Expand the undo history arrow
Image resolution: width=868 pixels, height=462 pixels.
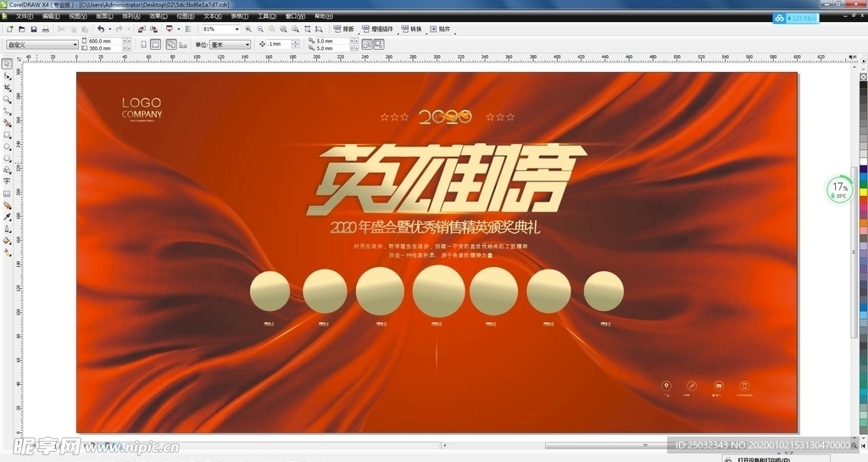(110, 30)
